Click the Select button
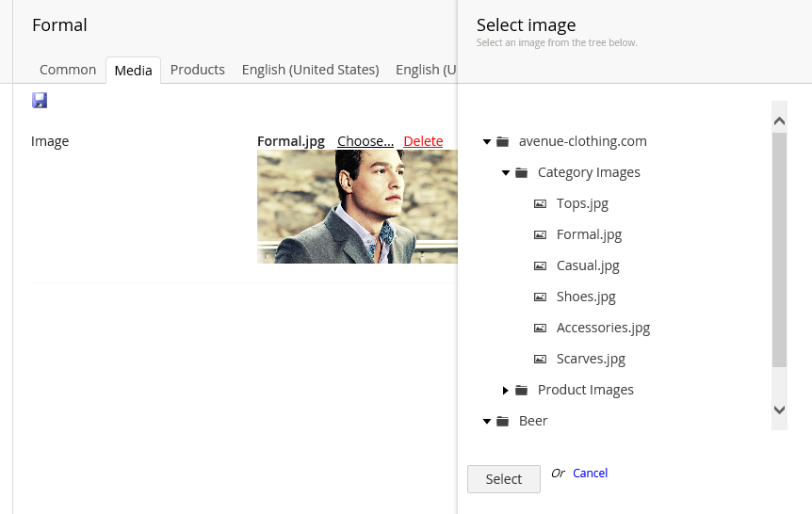This screenshot has width=812, height=514. tap(504, 479)
